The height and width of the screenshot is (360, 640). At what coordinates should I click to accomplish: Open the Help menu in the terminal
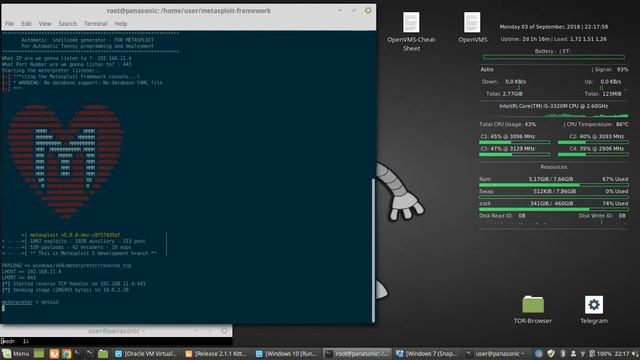121,24
